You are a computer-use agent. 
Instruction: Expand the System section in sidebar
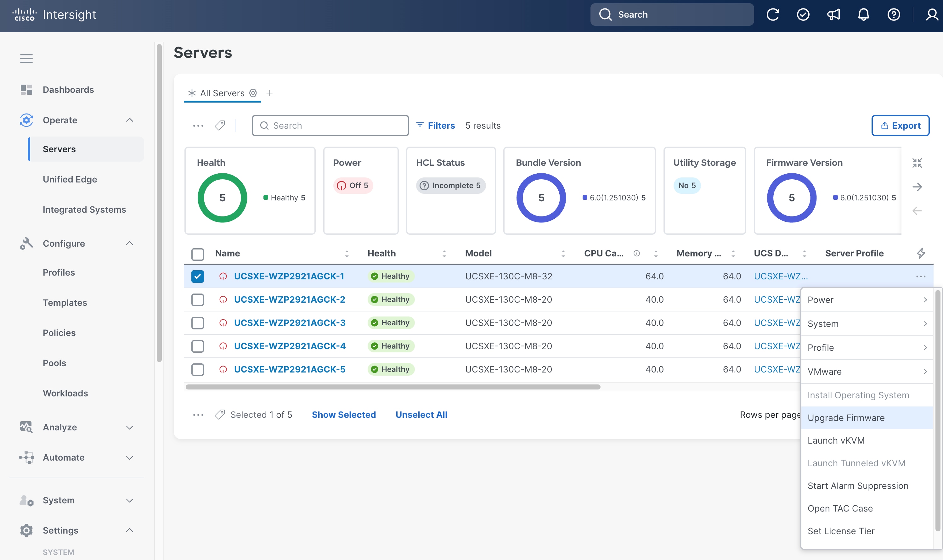coord(129,500)
